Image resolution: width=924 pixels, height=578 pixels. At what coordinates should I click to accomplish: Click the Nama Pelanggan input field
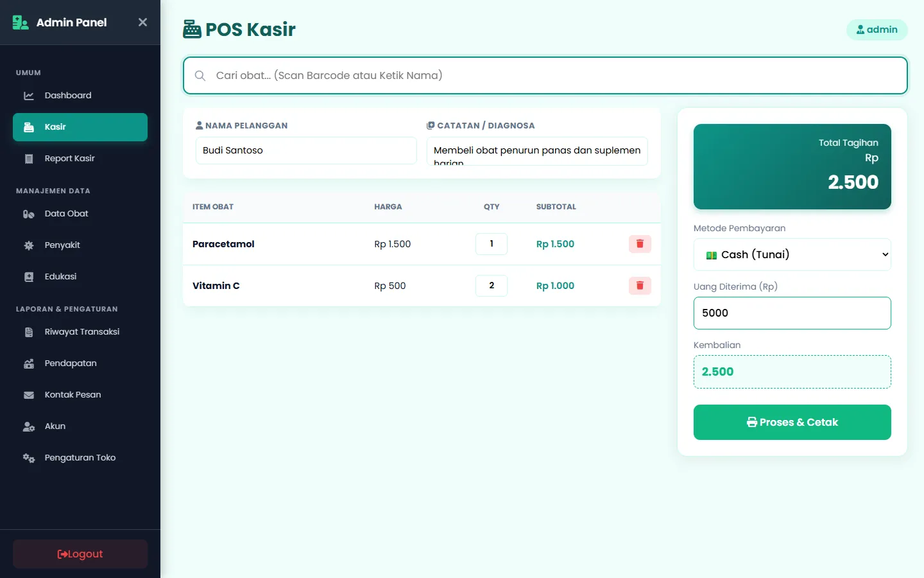[x=306, y=150]
